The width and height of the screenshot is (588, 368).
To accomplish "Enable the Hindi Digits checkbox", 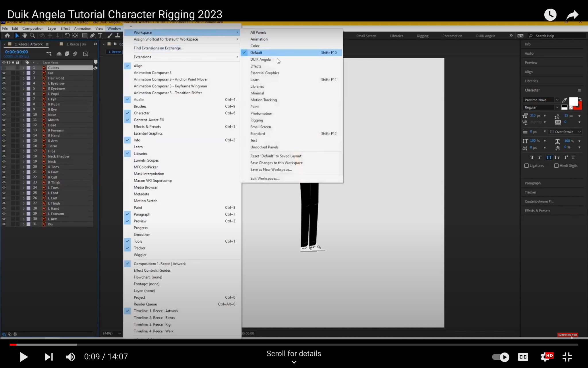I will [x=556, y=166].
